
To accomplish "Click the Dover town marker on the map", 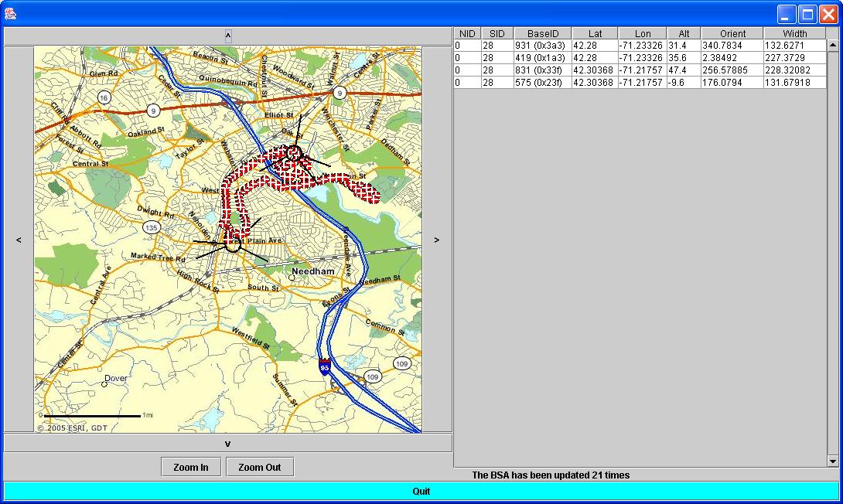I will pos(104,383).
